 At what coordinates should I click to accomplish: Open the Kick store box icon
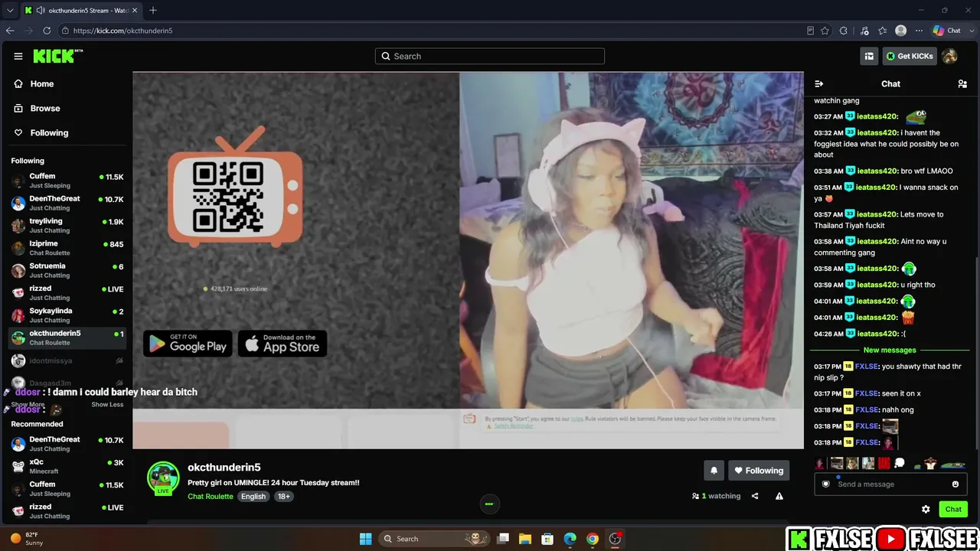869,56
